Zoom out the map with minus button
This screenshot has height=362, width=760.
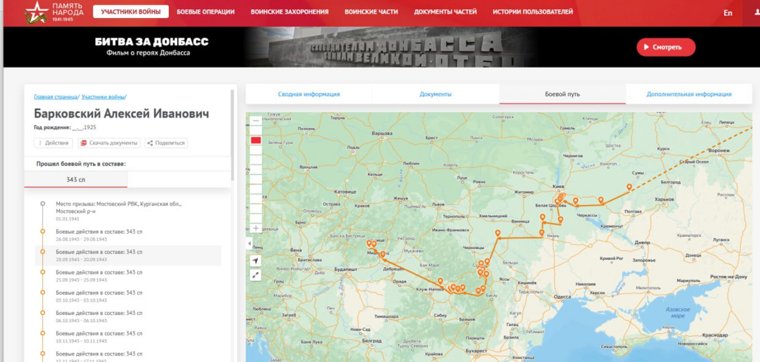click(256, 121)
